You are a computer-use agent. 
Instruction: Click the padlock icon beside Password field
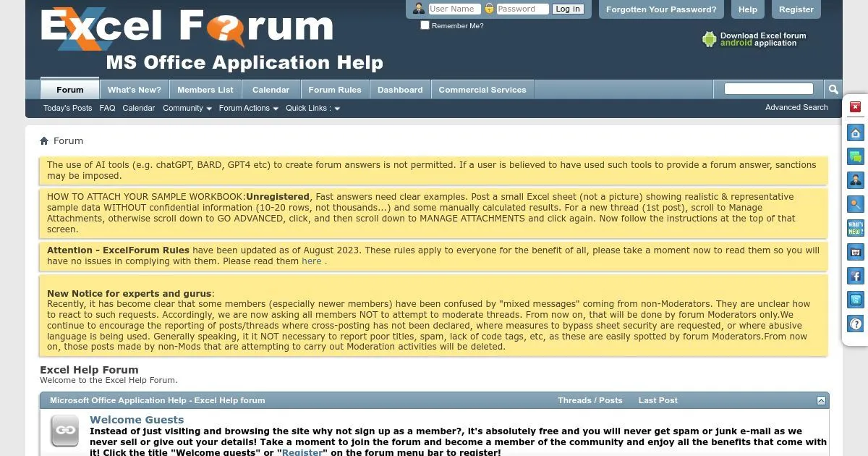pyautogui.click(x=489, y=9)
